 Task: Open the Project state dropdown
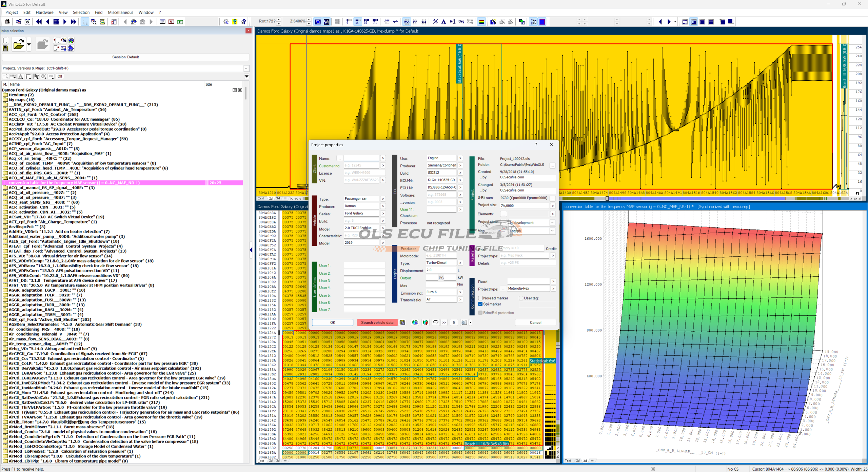tap(552, 223)
